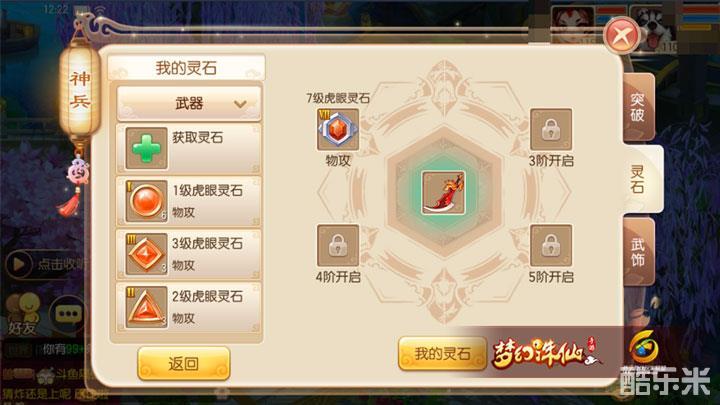Click the yellow 返回 button
Viewport: 720px width, 405px height.
point(184,364)
